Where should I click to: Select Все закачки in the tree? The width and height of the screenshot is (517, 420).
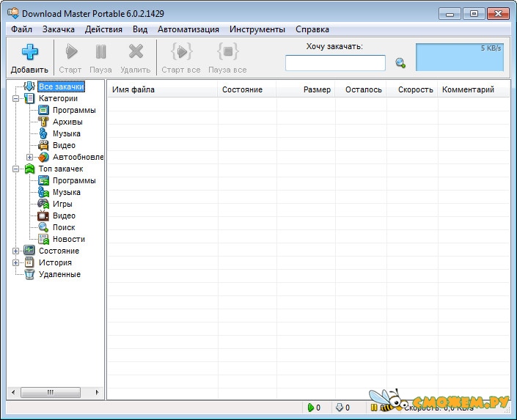click(61, 86)
